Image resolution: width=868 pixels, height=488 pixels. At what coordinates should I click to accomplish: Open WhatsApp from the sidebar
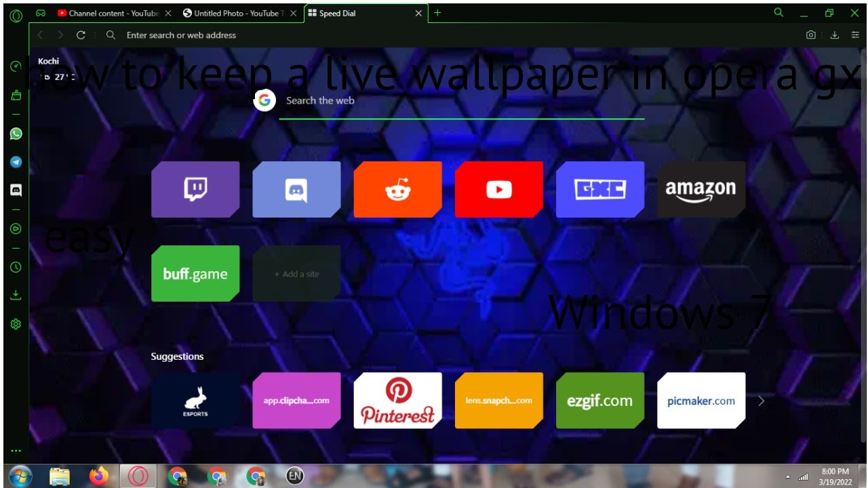[16, 134]
